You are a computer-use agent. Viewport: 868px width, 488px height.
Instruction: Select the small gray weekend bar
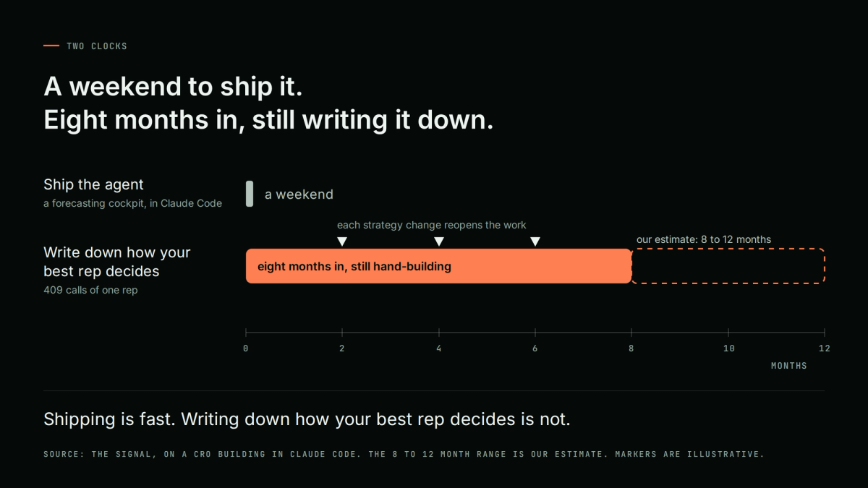click(x=250, y=194)
